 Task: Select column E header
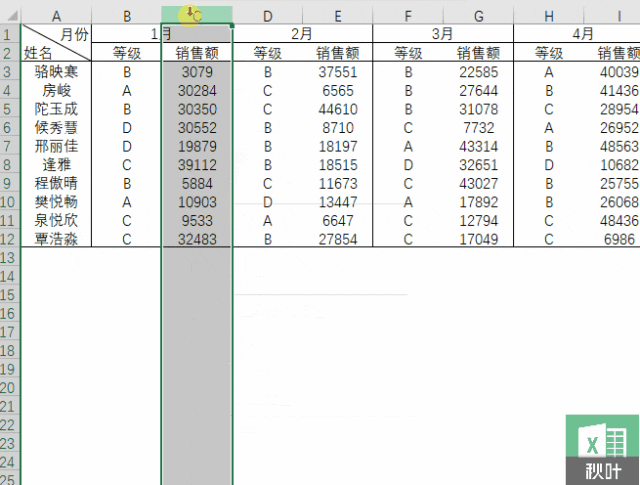point(338,16)
